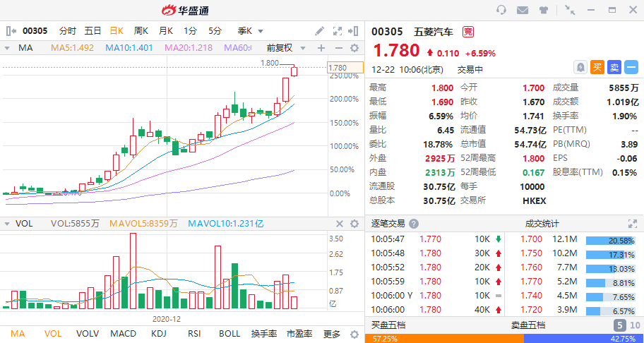Collapse left panel icon beside 00305
The width and height of the screenshot is (644, 343).
point(11,31)
